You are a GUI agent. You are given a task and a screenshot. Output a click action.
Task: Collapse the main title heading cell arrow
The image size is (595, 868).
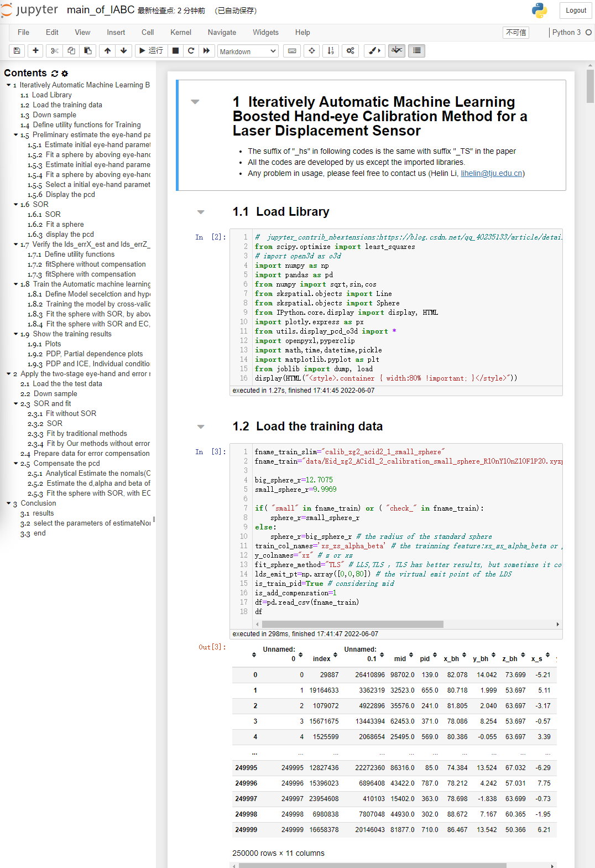pos(195,102)
